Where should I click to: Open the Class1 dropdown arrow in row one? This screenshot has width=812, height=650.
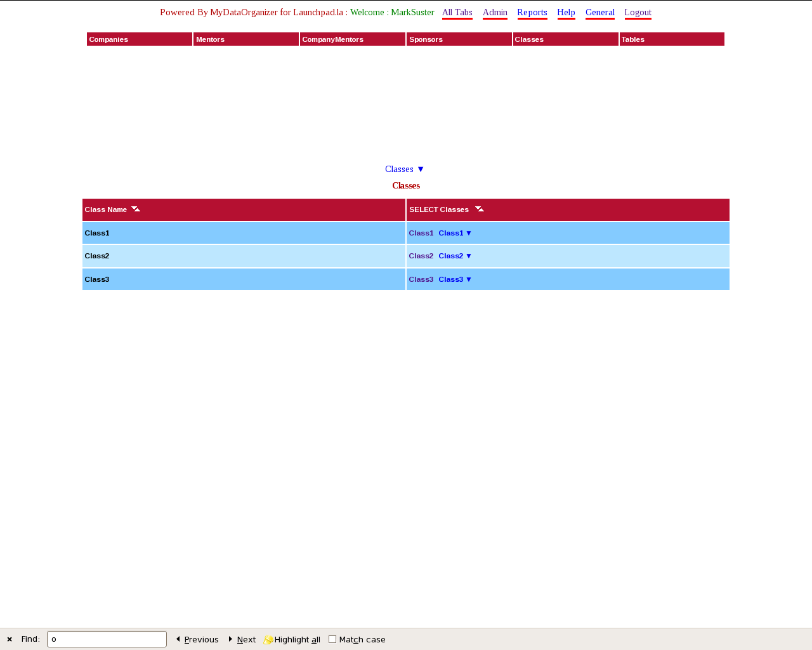pyautogui.click(x=469, y=233)
